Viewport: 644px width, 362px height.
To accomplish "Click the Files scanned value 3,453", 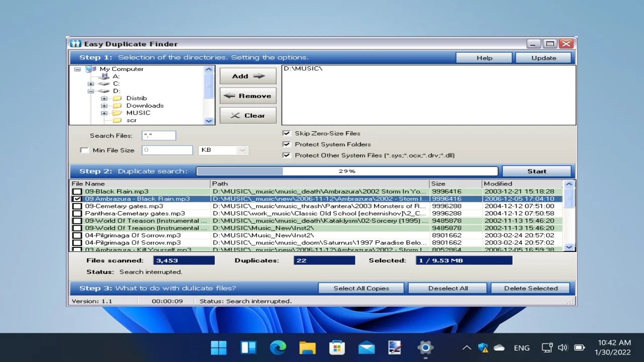I will click(184, 260).
